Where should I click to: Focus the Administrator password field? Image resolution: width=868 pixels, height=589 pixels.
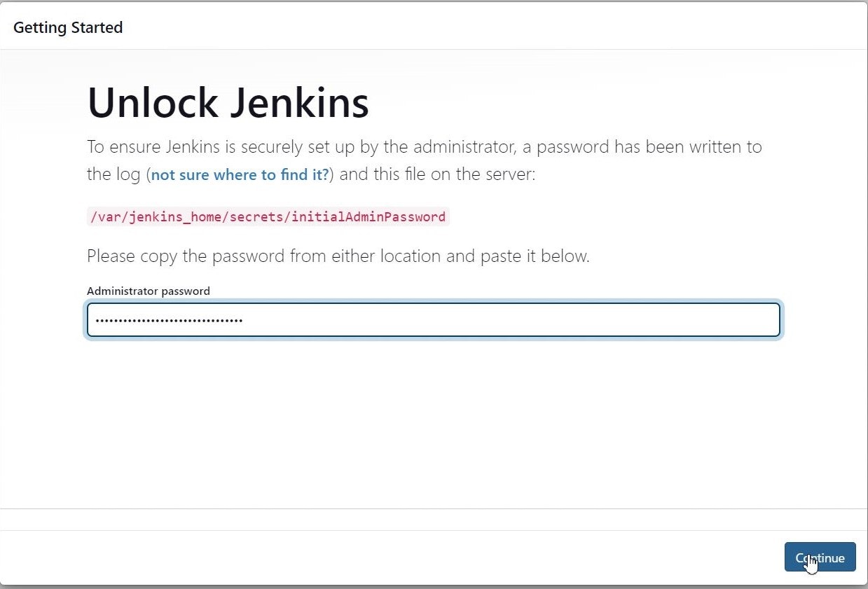[x=433, y=320]
